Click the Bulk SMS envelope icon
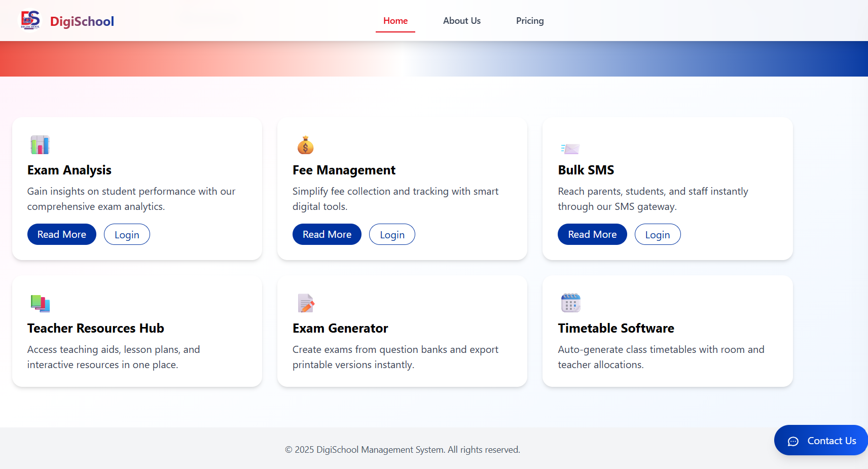The width and height of the screenshot is (868, 469). pos(570,149)
